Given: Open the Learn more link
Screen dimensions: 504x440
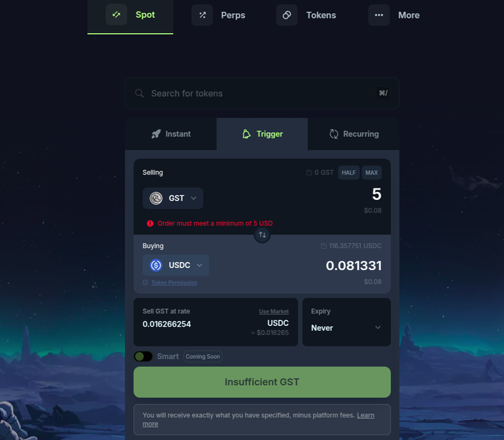Looking at the screenshot, I should pyautogui.click(x=259, y=419).
